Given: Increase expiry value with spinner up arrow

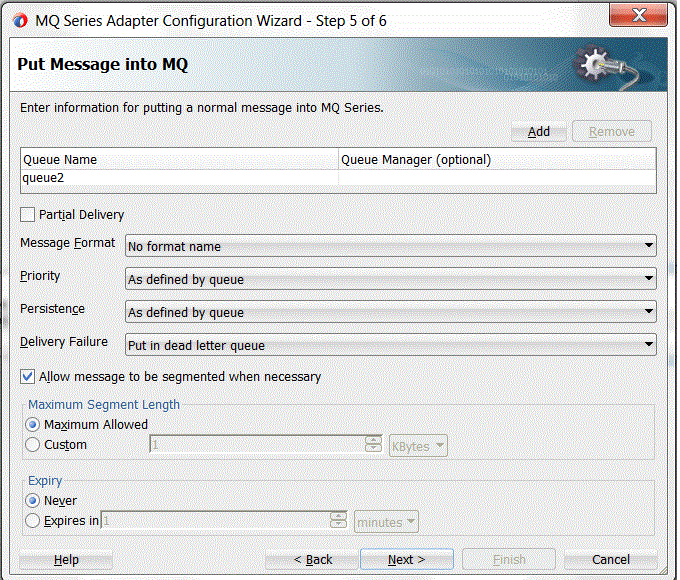Looking at the screenshot, I should click(338, 516).
